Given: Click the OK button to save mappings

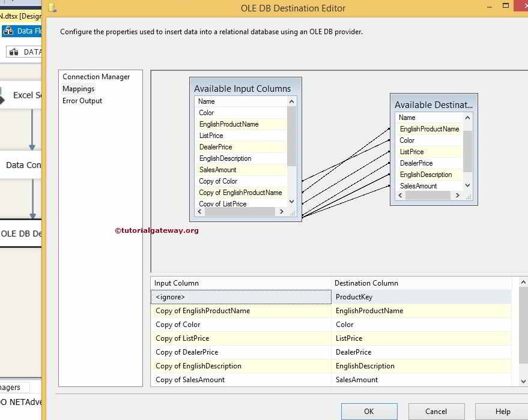Looking at the screenshot, I should [x=368, y=411].
